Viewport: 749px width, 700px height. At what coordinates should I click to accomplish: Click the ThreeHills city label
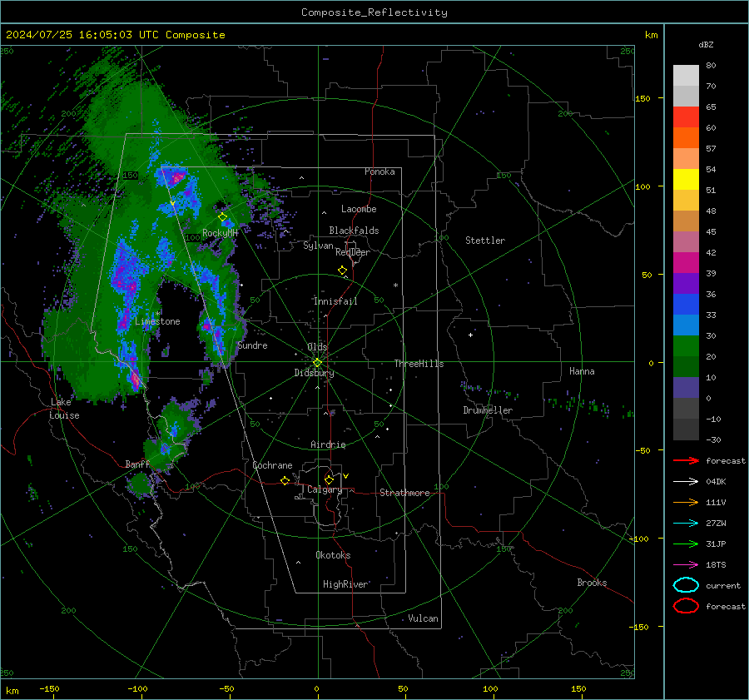coord(419,364)
